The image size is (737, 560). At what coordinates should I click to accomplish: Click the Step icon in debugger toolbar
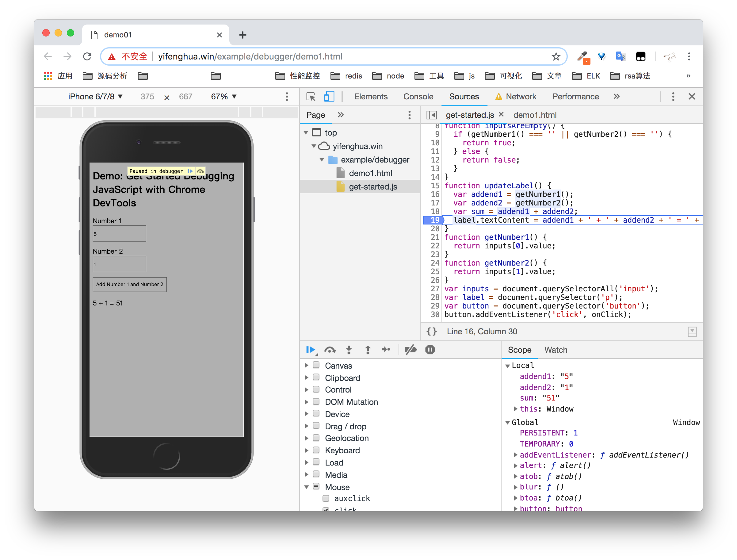click(386, 350)
